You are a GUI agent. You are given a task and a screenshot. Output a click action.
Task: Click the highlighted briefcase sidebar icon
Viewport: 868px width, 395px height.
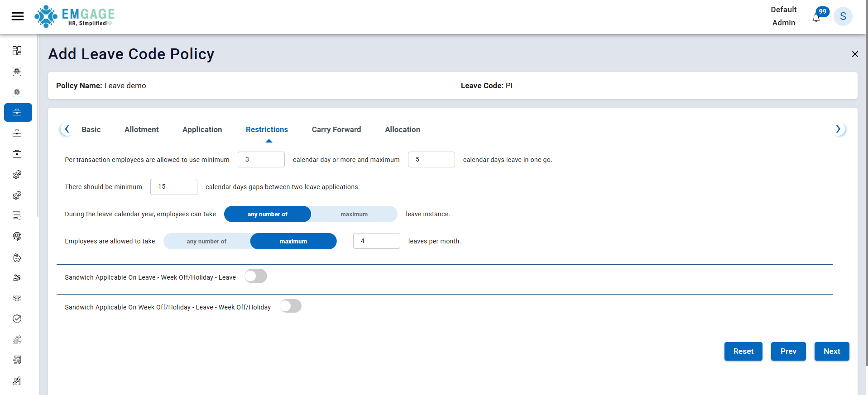point(18,113)
